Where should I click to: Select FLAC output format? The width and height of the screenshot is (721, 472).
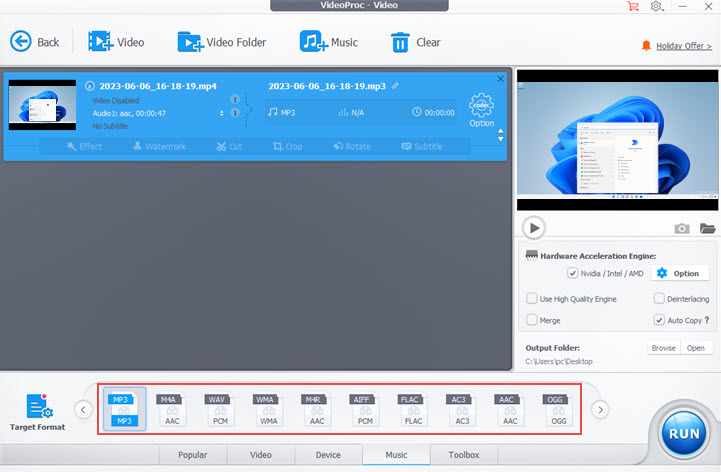pyautogui.click(x=413, y=409)
